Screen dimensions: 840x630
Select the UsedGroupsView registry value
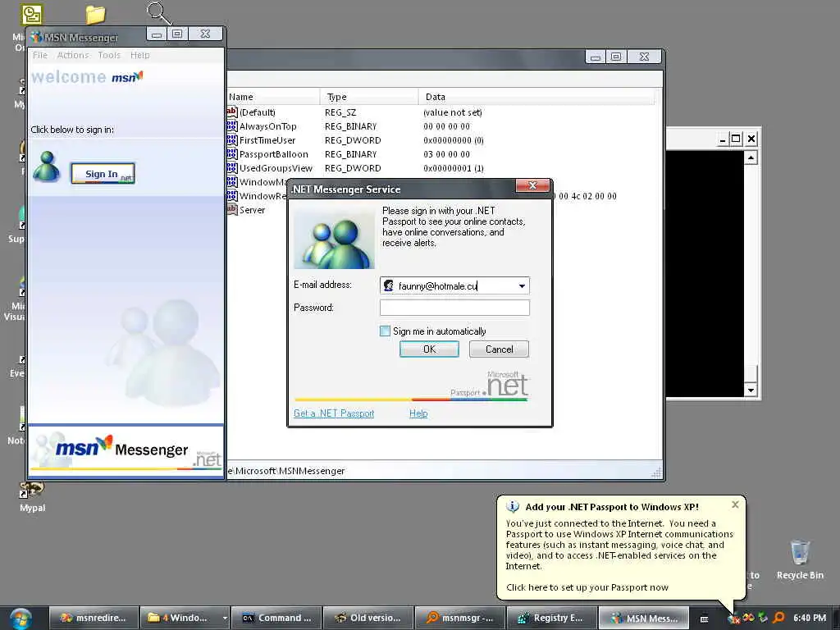tap(276, 168)
